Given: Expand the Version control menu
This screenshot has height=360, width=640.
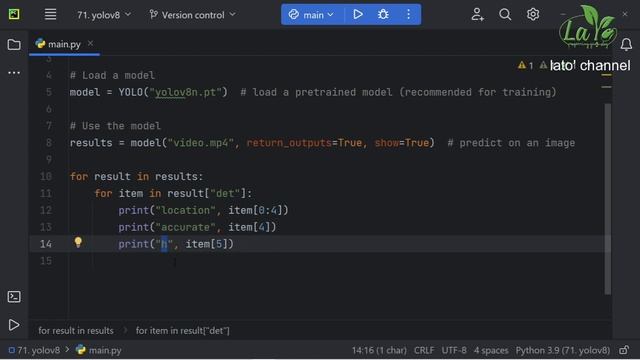Looking at the screenshot, I should pyautogui.click(x=192, y=15).
